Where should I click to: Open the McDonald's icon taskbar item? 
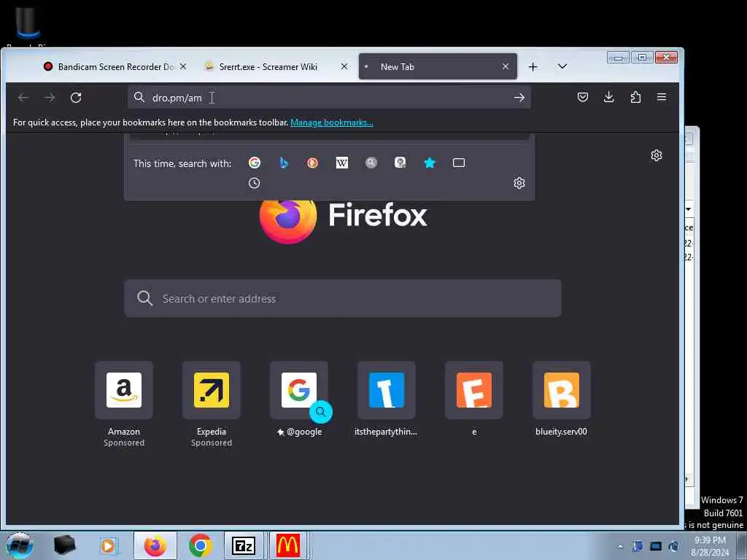[x=287, y=545]
